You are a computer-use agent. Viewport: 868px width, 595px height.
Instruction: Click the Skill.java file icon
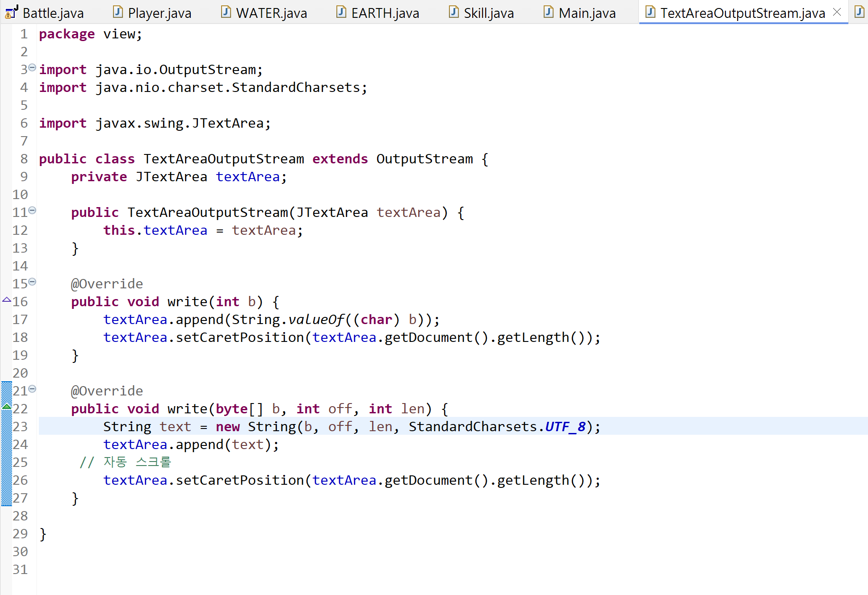pos(454,12)
